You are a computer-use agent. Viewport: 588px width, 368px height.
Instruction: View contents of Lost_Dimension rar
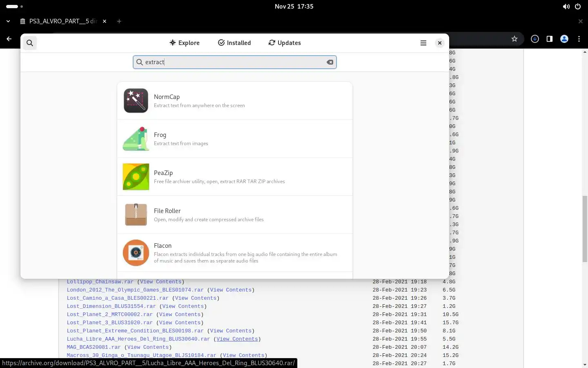(x=183, y=306)
